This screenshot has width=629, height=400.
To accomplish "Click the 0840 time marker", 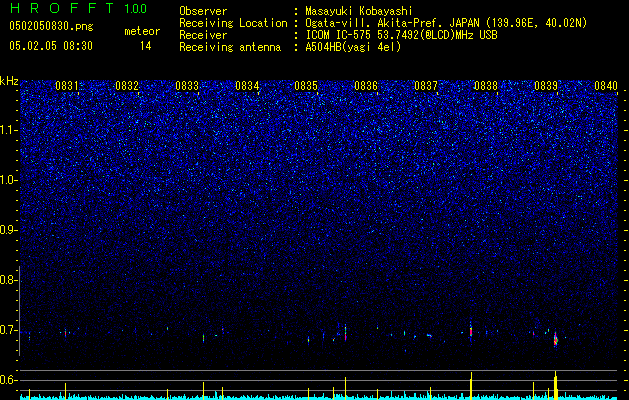I will click(606, 86).
